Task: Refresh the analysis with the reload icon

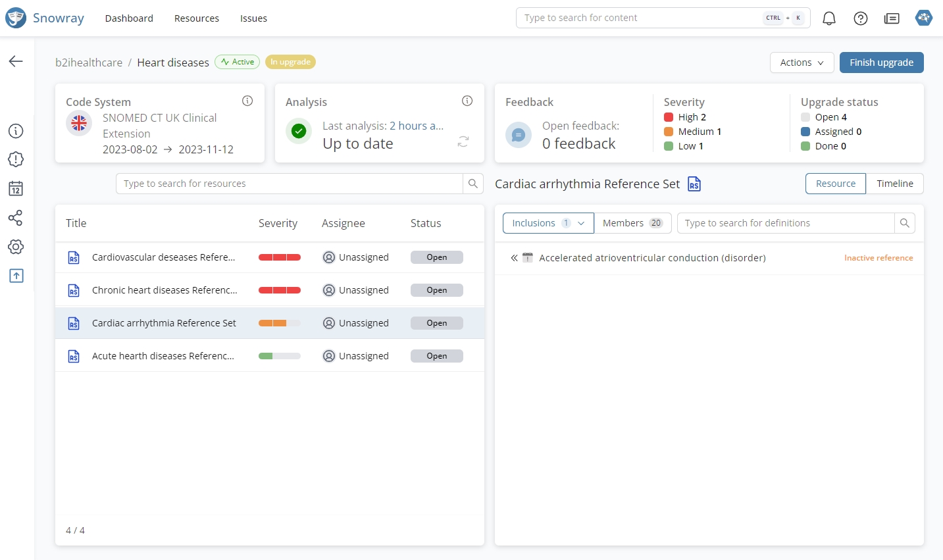Action: 463,141
